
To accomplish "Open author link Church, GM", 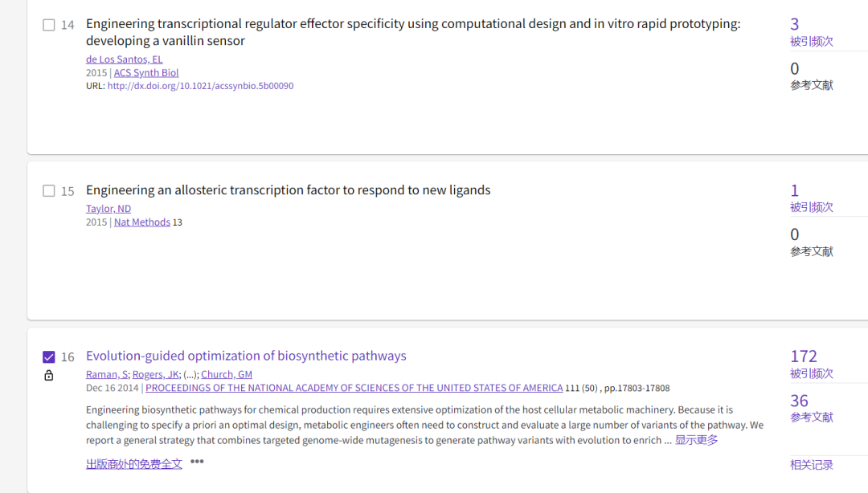I will (227, 375).
